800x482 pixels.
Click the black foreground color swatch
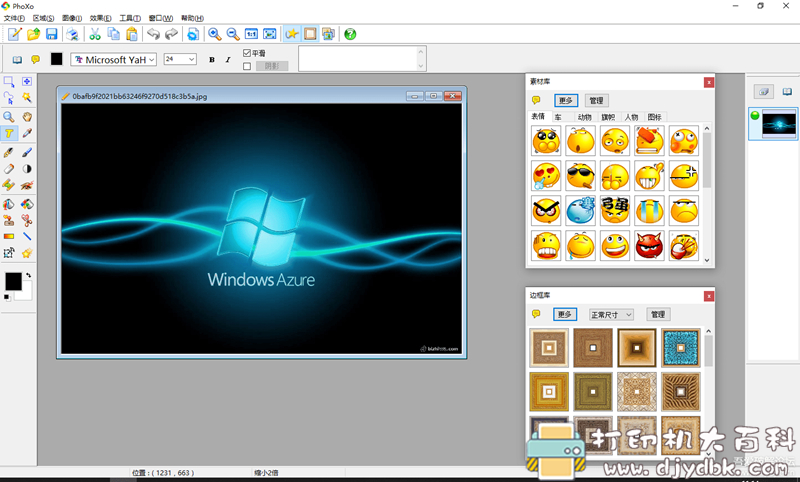pyautogui.click(x=13, y=281)
